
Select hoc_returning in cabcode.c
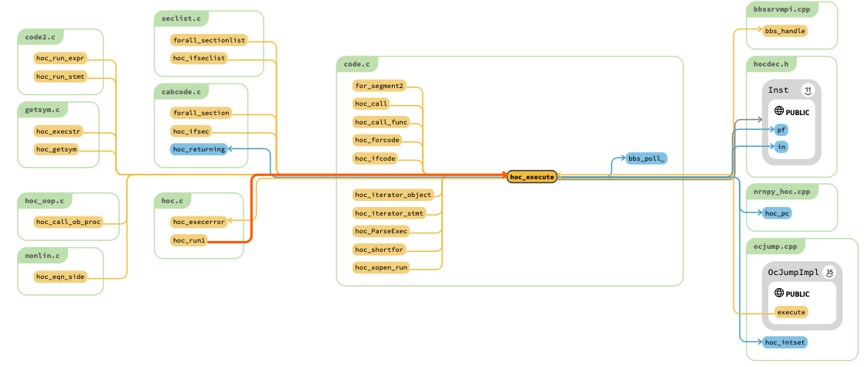(x=199, y=149)
